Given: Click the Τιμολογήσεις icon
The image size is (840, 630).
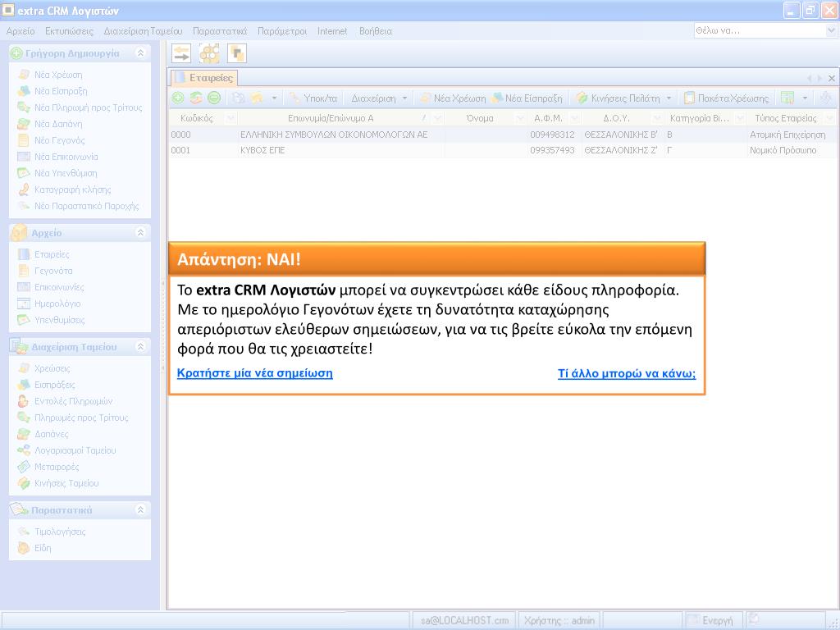Looking at the screenshot, I should (24, 532).
